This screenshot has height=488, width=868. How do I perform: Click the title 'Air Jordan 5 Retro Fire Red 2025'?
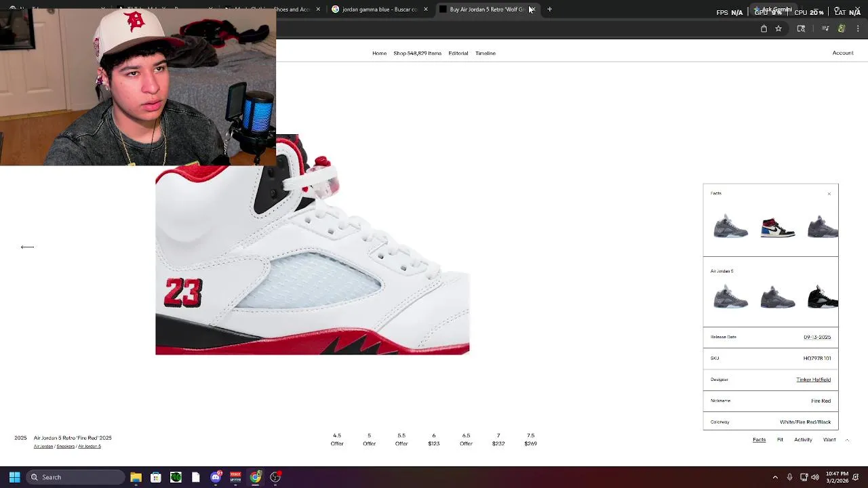tap(73, 438)
